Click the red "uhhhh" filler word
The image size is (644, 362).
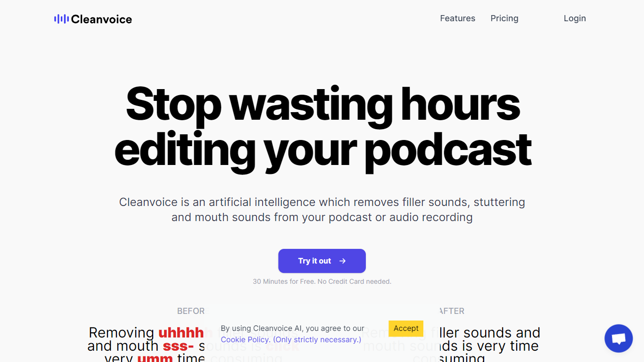pos(181,333)
